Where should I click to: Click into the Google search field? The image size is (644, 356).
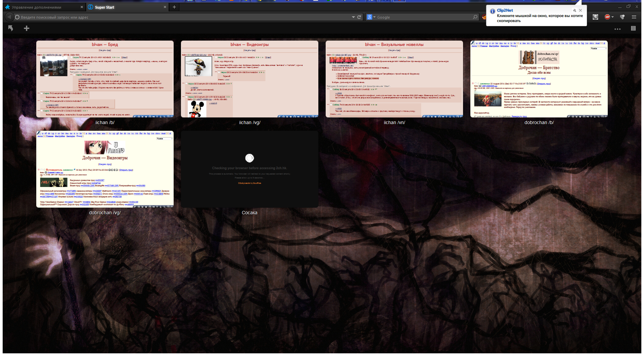point(424,17)
